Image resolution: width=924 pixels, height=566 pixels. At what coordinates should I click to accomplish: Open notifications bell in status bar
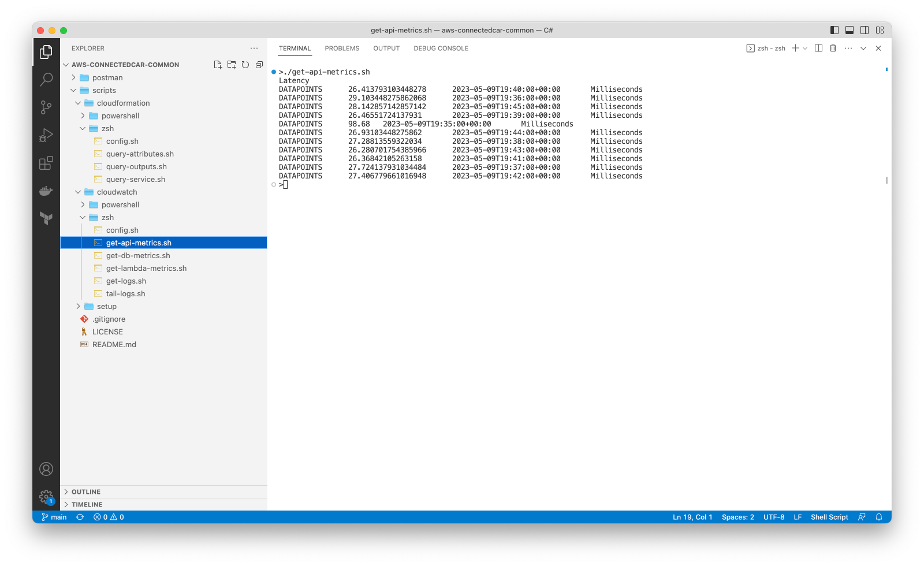coord(879,517)
